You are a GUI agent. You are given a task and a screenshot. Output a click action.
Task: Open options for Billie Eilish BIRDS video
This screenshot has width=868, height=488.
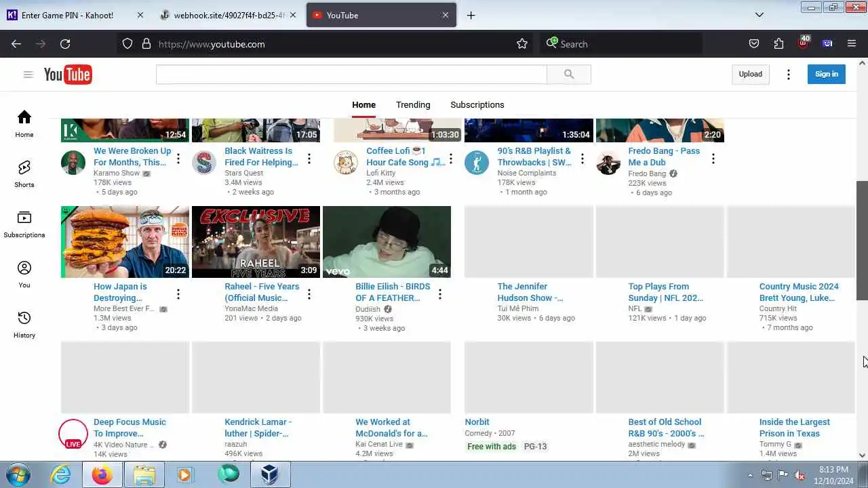(x=440, y=294)
